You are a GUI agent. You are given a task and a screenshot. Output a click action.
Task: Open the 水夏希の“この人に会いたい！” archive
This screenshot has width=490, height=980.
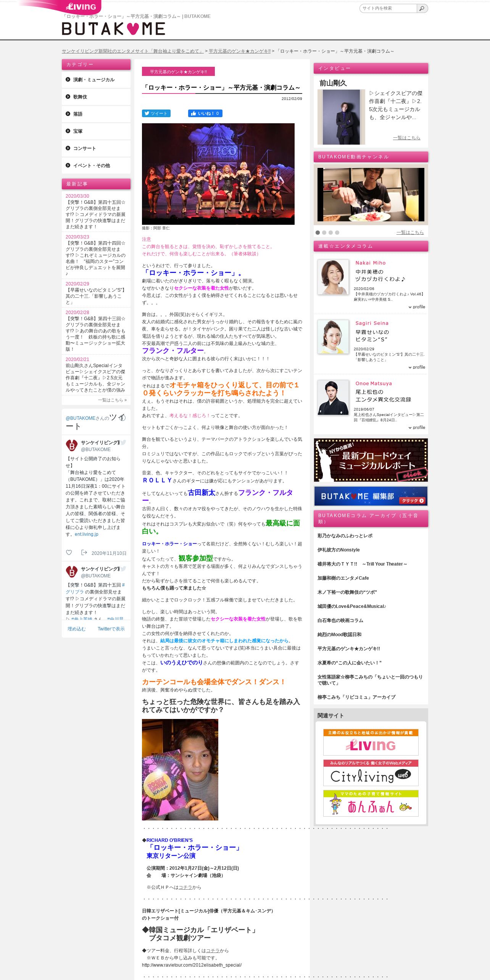coord(350,663)
